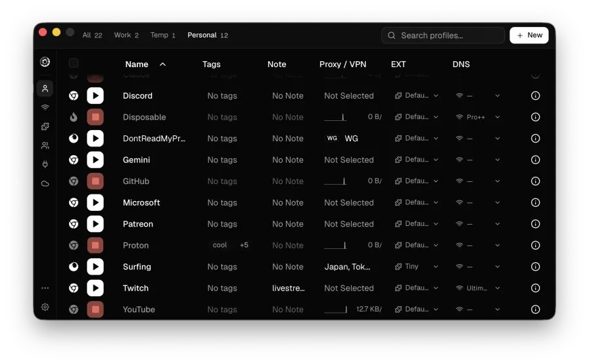Expand Discord extension group dropdown
This screenshot has width=589, height=364.
(x=416, y=96)
